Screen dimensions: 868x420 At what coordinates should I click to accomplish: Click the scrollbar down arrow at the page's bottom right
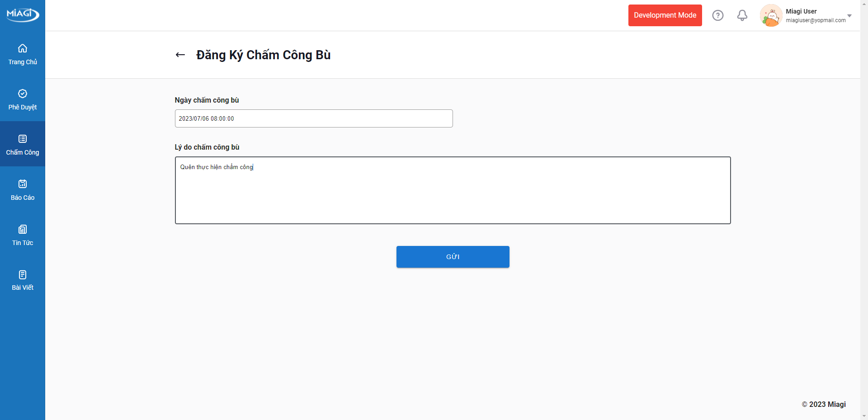(864, 416)
